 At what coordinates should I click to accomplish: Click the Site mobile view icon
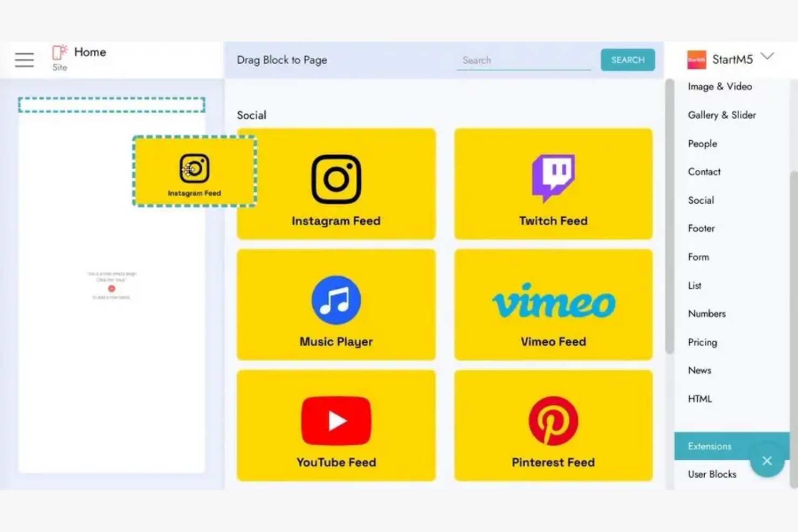59,53
